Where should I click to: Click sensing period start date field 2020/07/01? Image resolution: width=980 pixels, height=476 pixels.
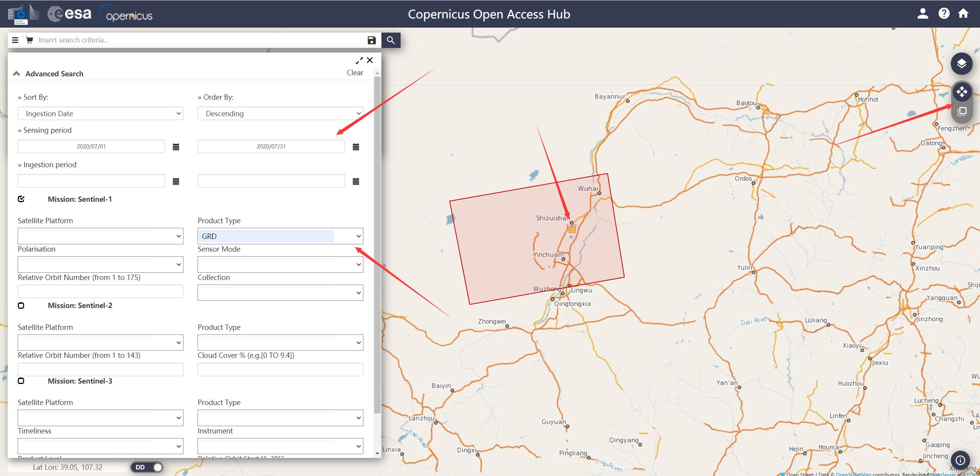pyautogui.click(x=91, y=147)
